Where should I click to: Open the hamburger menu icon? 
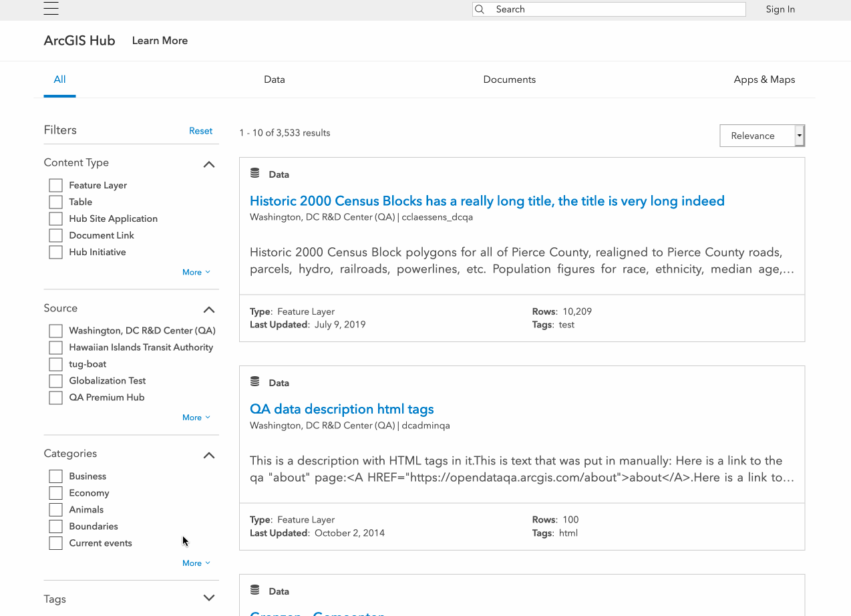(51, 8)
